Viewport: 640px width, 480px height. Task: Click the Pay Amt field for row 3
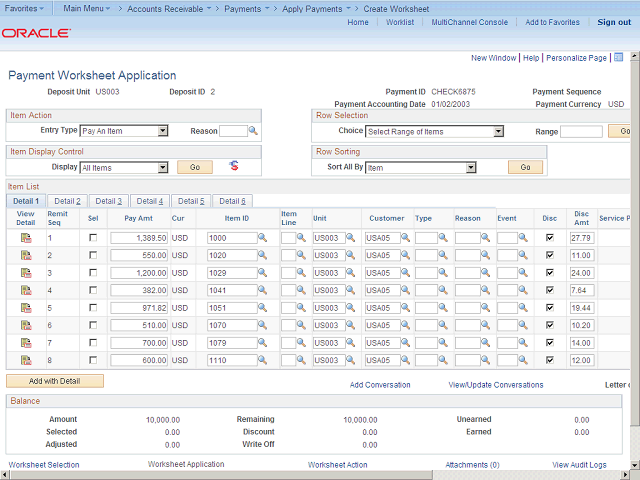pyautogui.click(x=139, y=273)
